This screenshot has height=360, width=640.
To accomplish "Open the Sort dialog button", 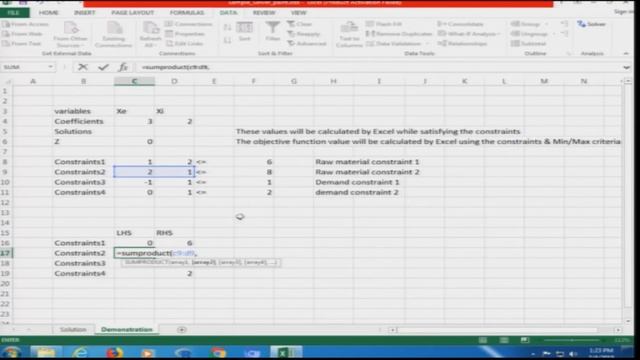I will tap(244, 32).
